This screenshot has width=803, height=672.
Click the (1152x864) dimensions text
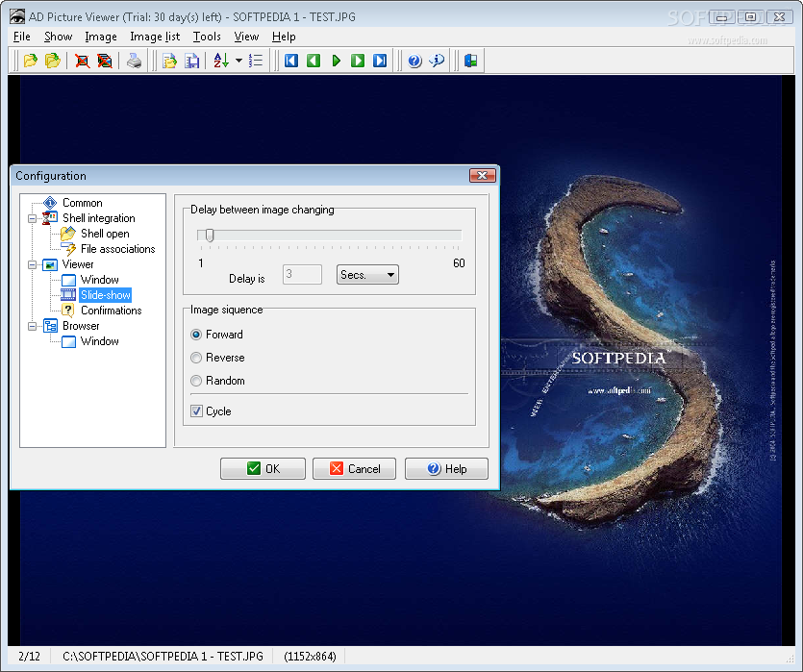pos(311,656)
